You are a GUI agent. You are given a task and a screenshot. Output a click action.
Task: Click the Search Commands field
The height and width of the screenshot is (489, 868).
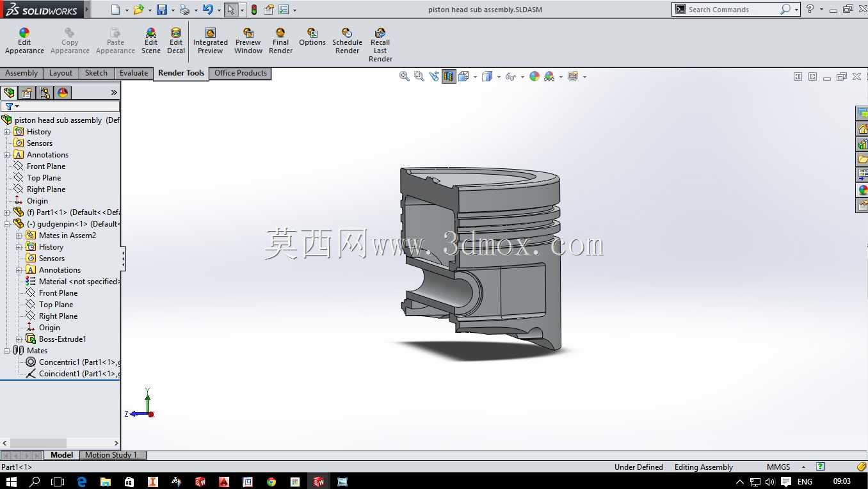point(736,10)
